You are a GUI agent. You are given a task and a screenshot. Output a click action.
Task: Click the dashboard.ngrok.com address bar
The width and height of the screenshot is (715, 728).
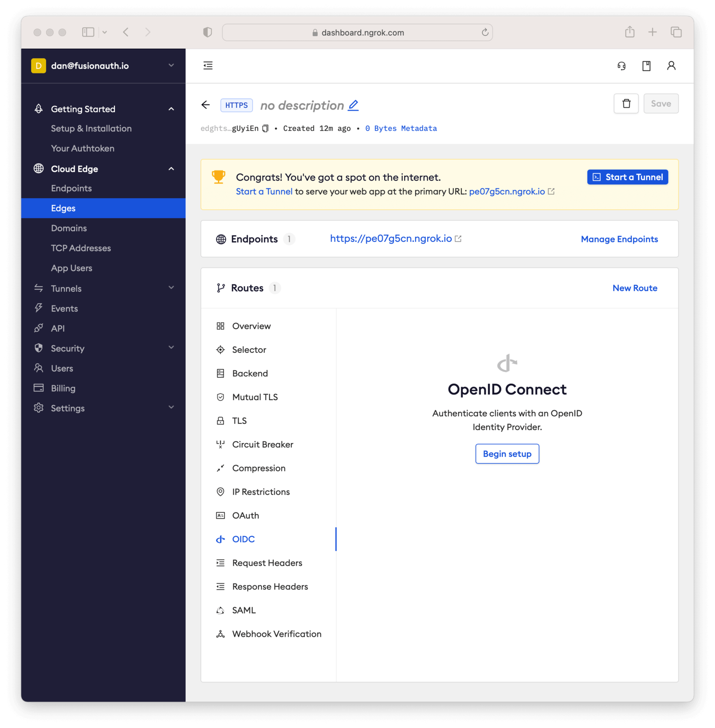pos(357,32)
